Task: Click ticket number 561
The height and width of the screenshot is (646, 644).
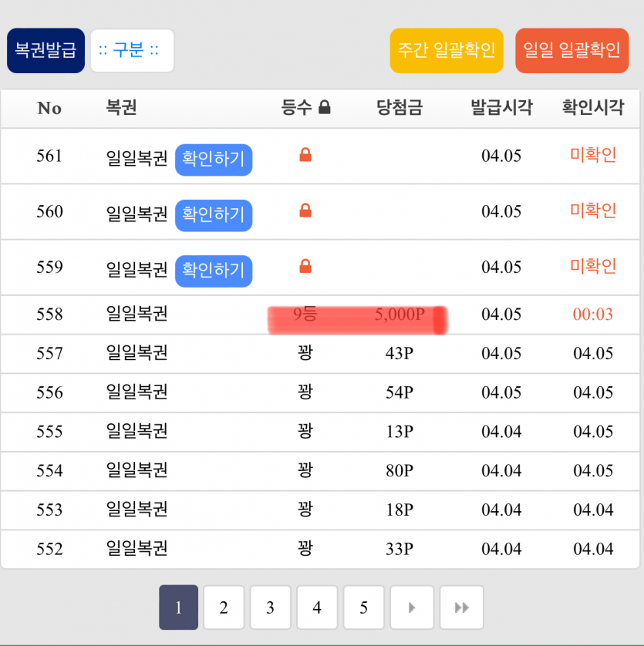Action: tap(49, 156)
